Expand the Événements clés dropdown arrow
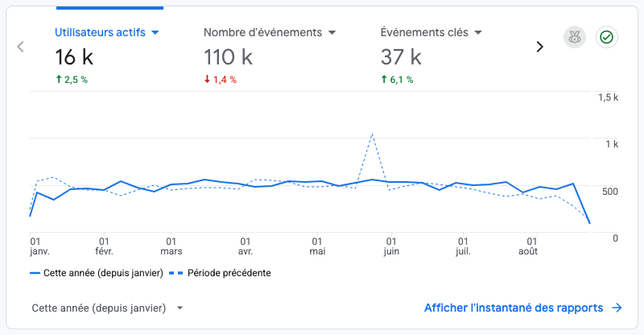This screenshot has width=644, height=335. point(478,32)
